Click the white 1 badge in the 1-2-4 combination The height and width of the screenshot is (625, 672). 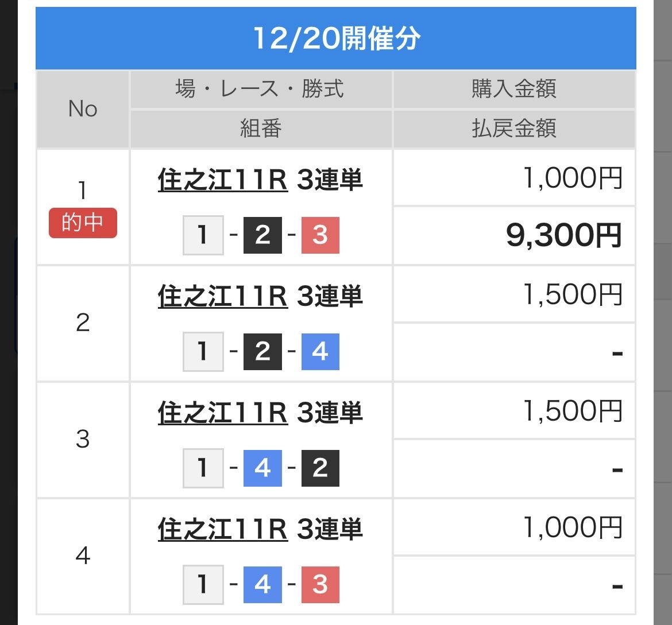click(x=203, y=351)
